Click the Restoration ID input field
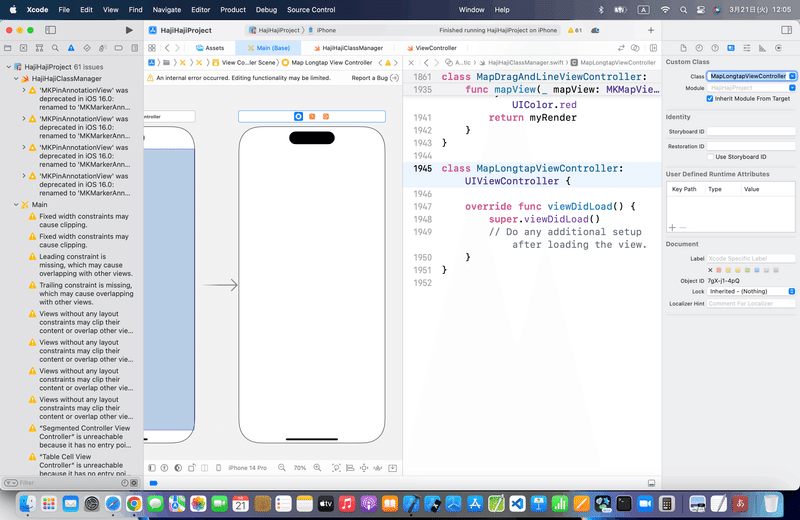800x520 pixels. tap(751, 146)
